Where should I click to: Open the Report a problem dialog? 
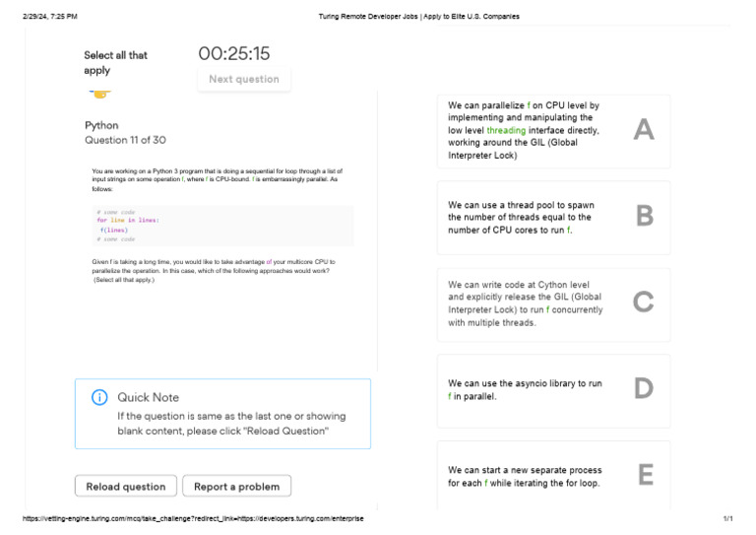tap(236, 486)
